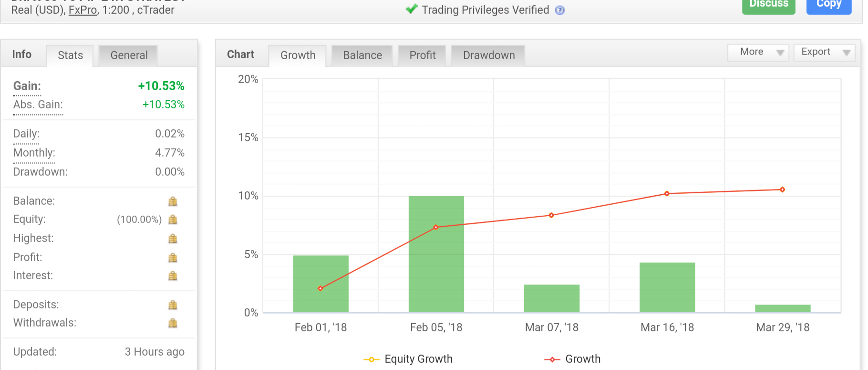Click the Mar 29 growth data point
The height and width of the screenshot is (370, 868).
click(x=782, y=190)
